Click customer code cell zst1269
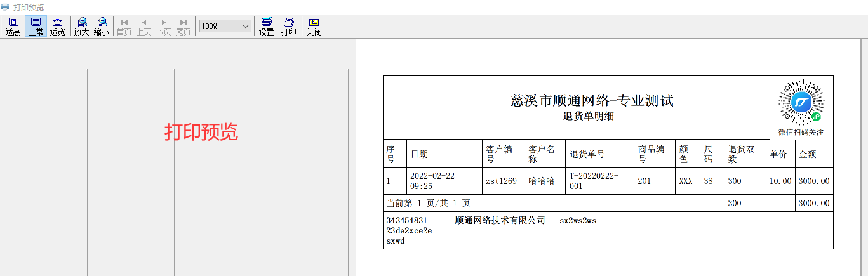The height and width of the screenshot is (276, 868). (x=502, y=181)
